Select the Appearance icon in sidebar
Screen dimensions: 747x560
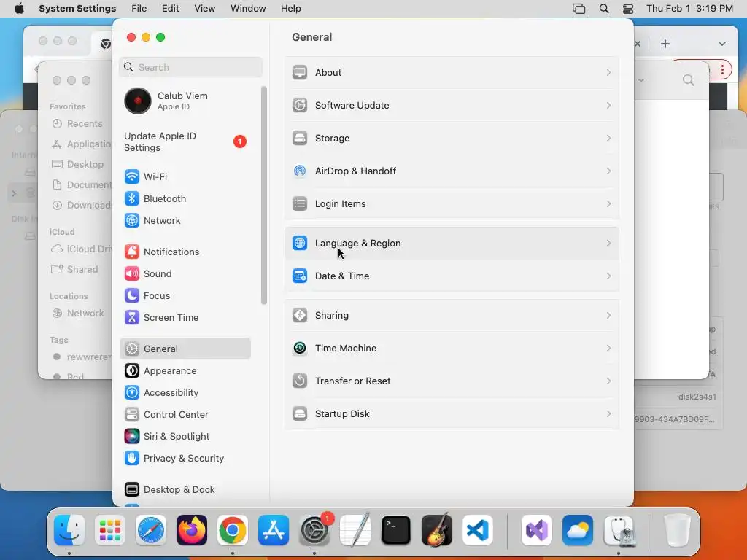[132, 371]
